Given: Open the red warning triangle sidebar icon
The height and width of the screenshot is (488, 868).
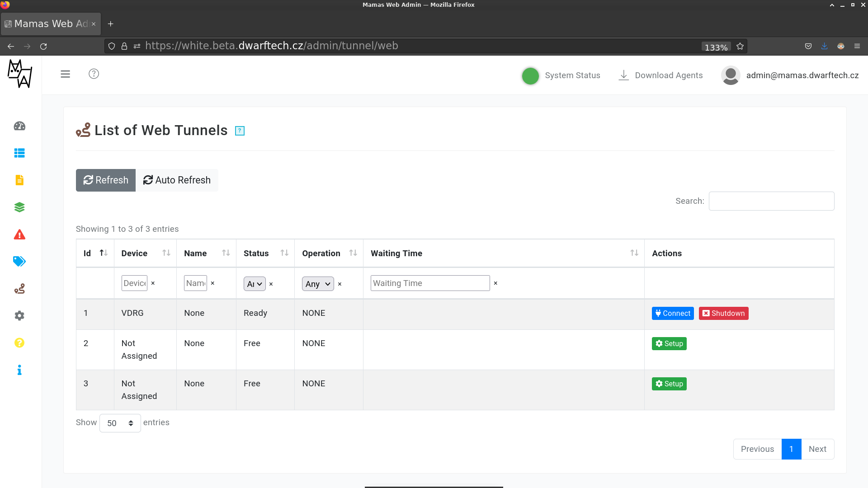Looking at the screenshot, I should point(19,235).
